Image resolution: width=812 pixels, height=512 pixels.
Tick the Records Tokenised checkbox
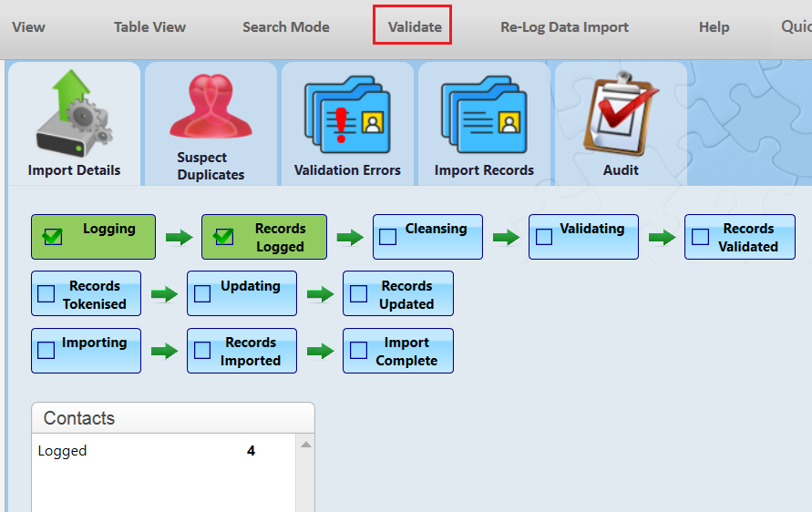[x=46, y=293]
